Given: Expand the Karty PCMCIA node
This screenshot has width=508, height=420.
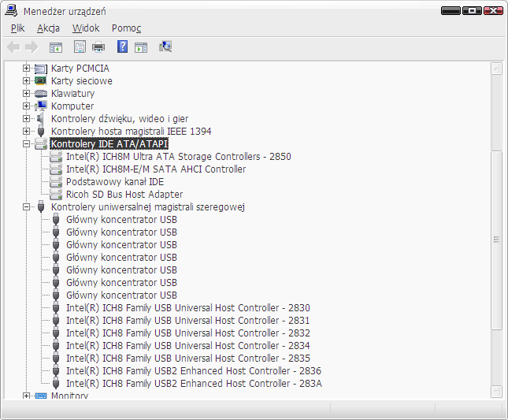Looking at the screenshot, I should (26, 69).
